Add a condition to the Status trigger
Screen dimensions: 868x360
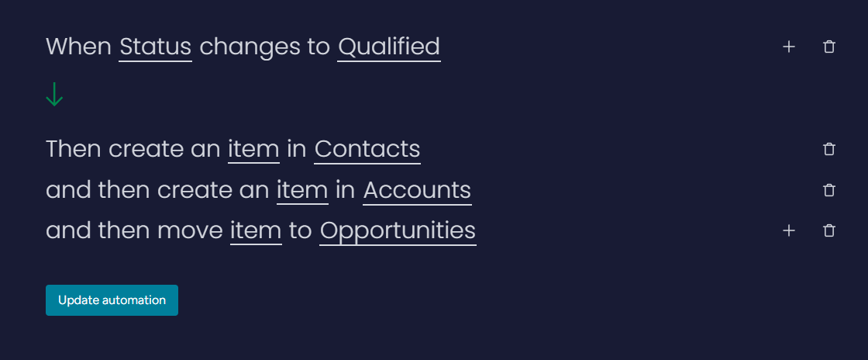(x=789, y=47)
